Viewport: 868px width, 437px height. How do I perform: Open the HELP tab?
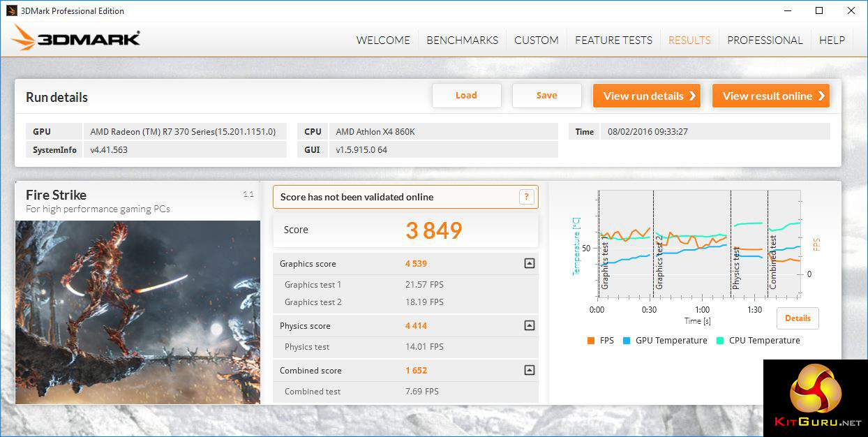[832, 40]
